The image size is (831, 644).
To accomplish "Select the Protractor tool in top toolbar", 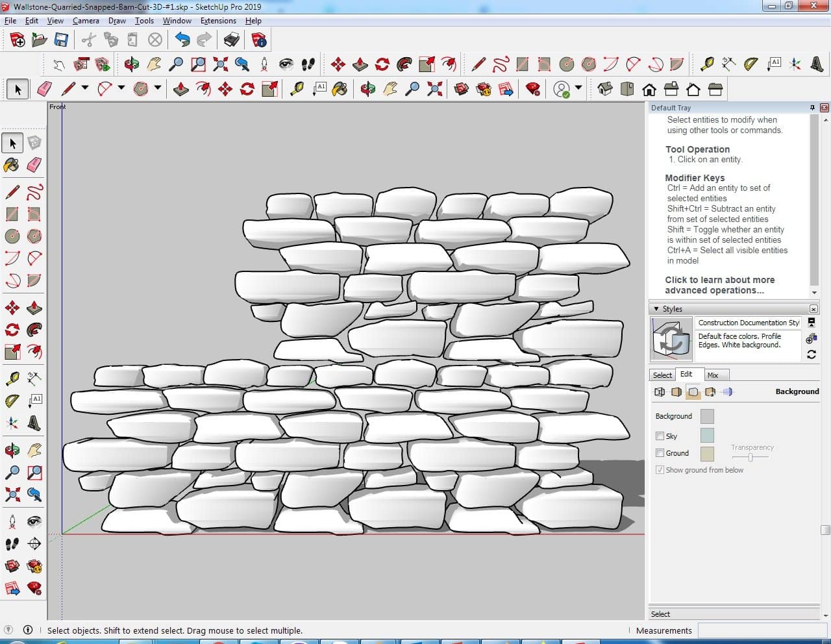I will pos(750,64).
